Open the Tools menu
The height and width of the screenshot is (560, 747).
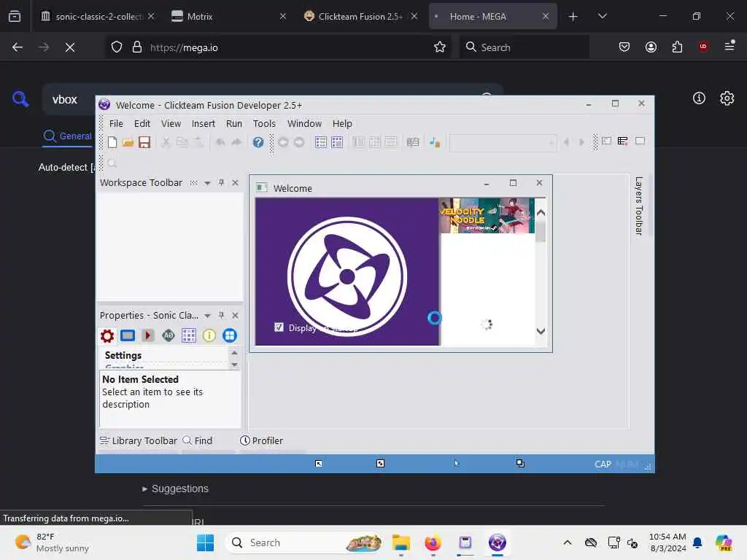pyautogui.click(x=264, y=123)
